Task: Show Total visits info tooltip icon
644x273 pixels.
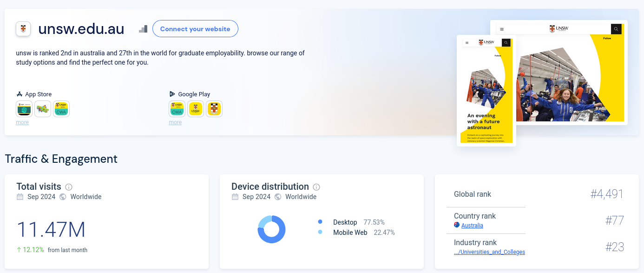Action: [x=69, y=187]
